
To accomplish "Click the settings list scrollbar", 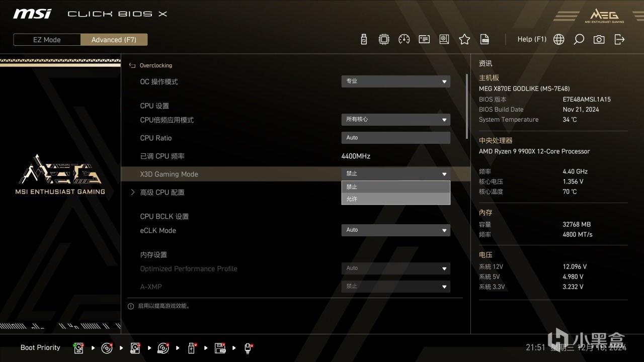I will pos(466,107).
